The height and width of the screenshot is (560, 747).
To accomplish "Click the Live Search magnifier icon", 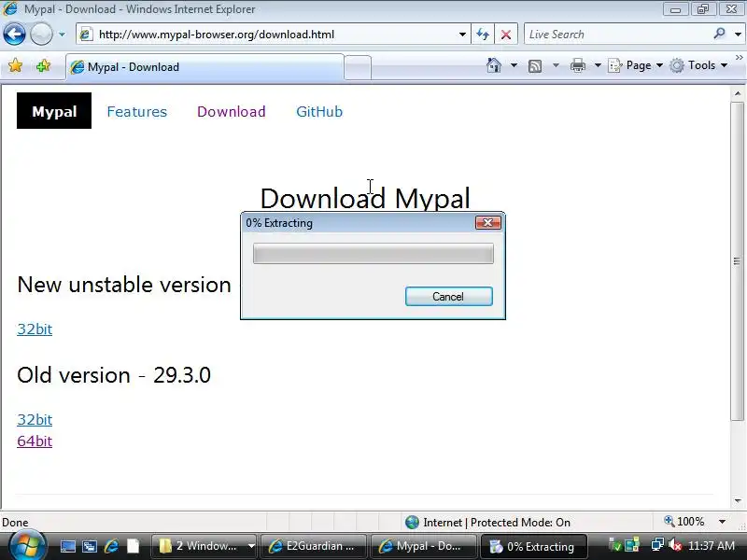I will (719, 34).
